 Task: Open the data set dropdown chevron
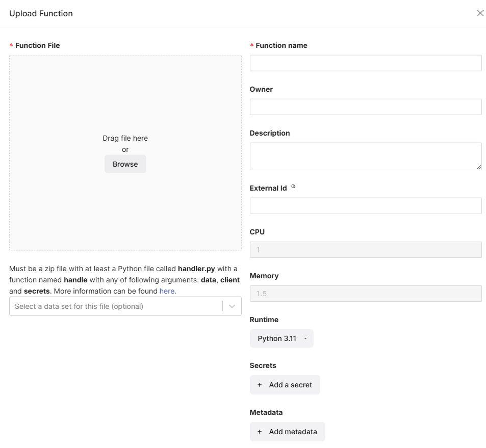[x=232, y=306]
